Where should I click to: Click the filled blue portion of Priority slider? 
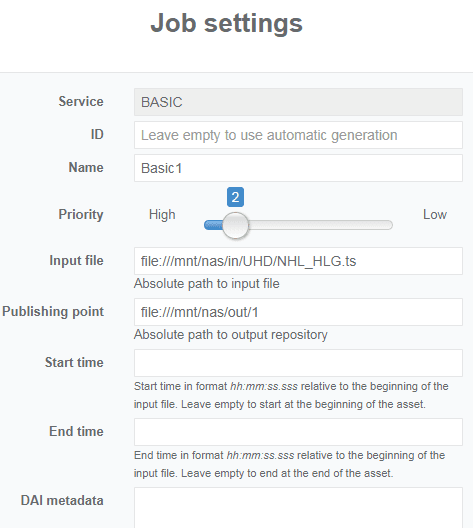coord(213,225)
